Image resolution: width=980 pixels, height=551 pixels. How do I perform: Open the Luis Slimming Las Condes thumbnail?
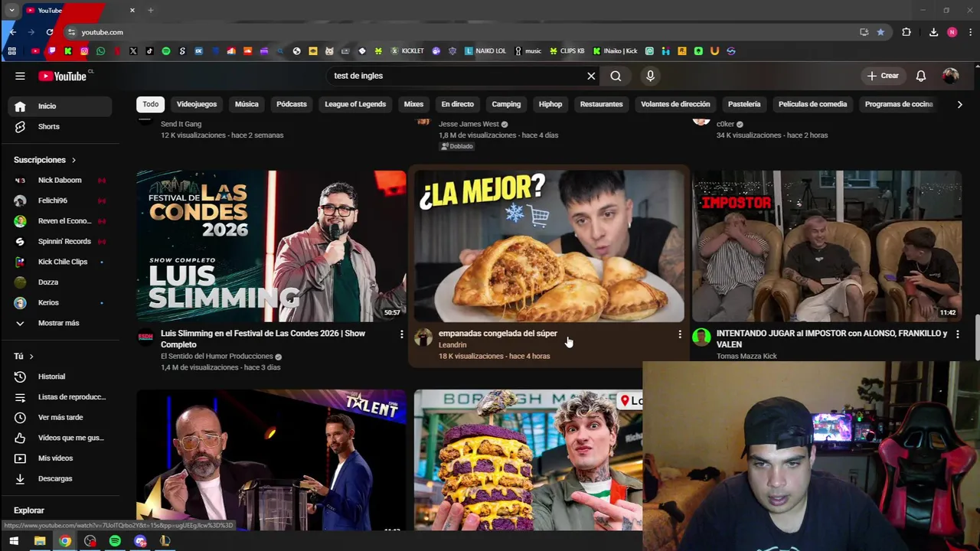tap(271, 246)
